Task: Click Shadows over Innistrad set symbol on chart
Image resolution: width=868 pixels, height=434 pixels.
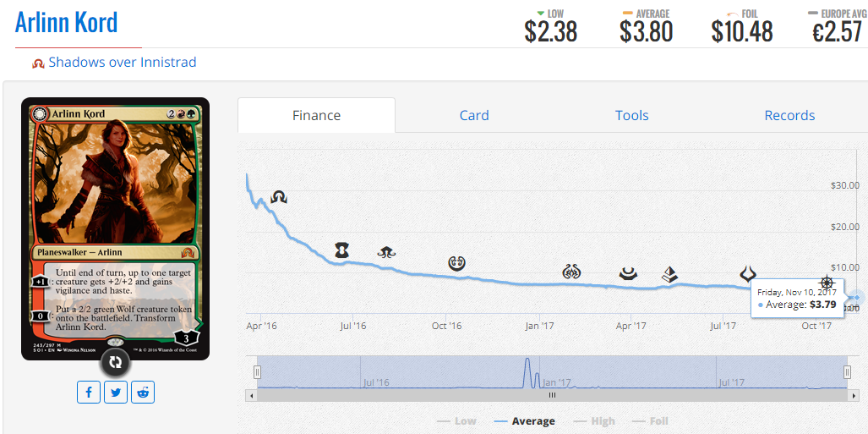Action: 278,197
